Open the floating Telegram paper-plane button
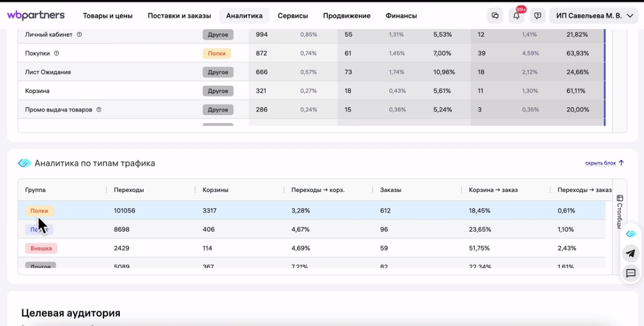The image size is (644, 326). pyautogui.click(x=631, y=254)
